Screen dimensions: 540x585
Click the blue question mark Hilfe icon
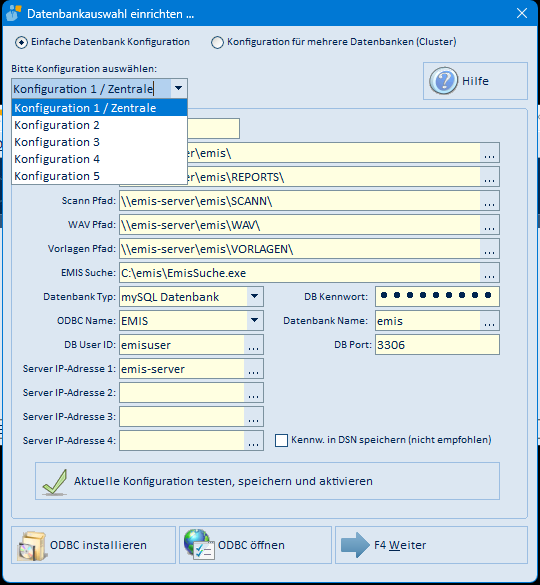(x=443, y=81)
